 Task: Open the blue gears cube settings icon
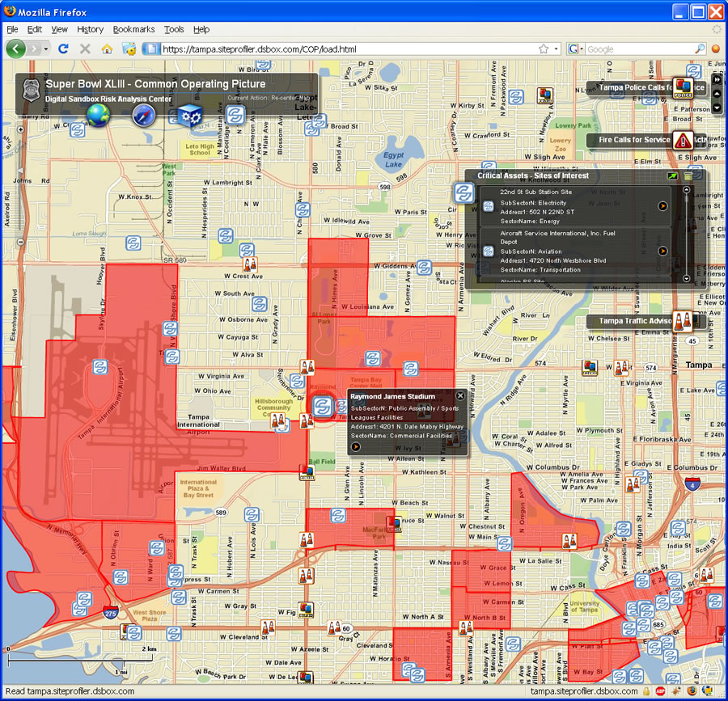190,116
